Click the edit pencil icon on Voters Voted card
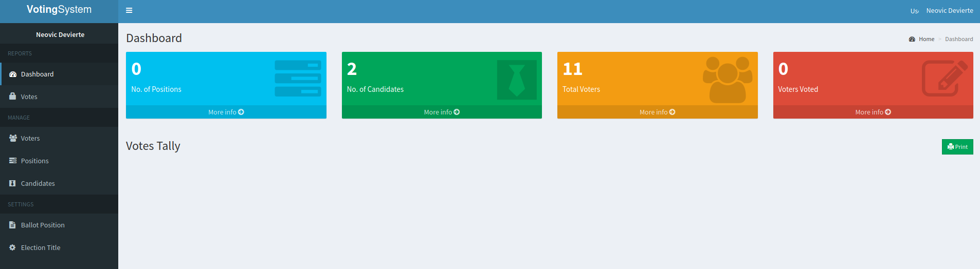The image size is (980, 269). tap(944, 79)
